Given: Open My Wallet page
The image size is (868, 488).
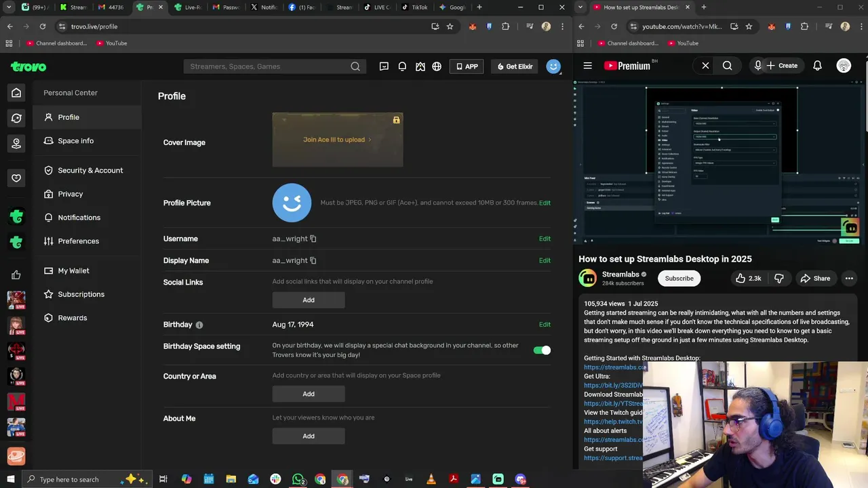Looking at the screenshot, I should [x=87, y=270].
